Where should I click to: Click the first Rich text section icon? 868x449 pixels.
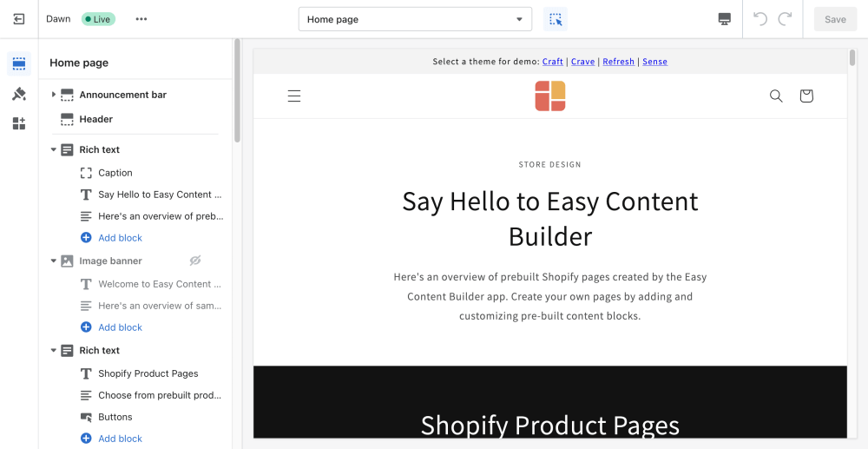tap(67, 149)
